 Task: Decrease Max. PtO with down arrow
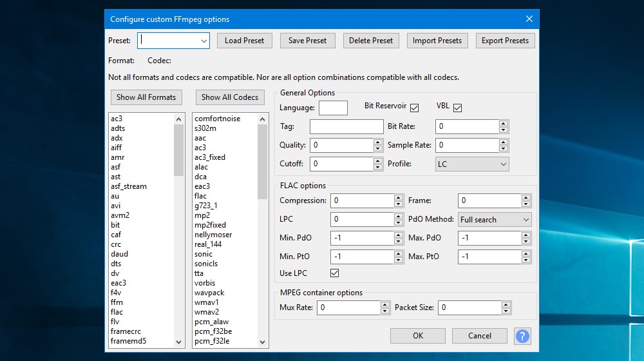526,260
